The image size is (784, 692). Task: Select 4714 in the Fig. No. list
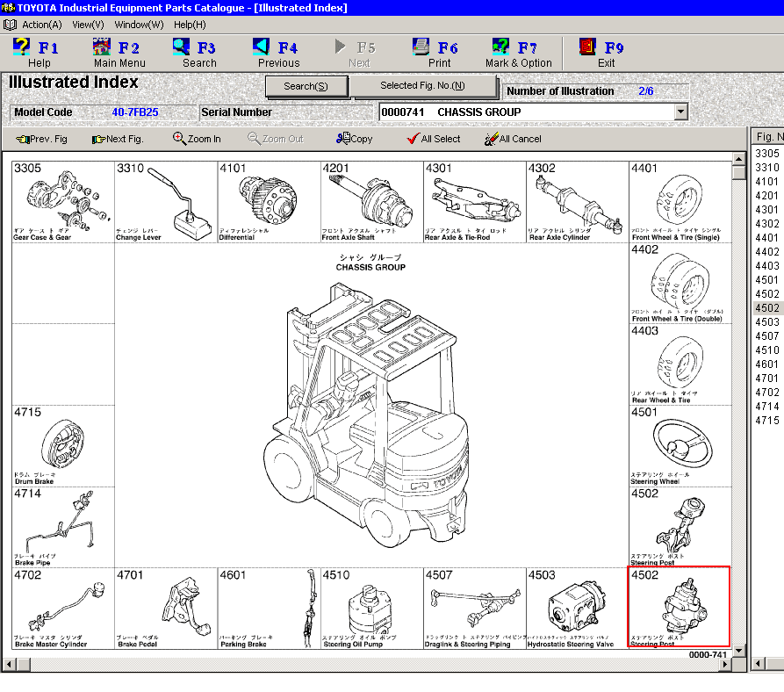[767, 406]
